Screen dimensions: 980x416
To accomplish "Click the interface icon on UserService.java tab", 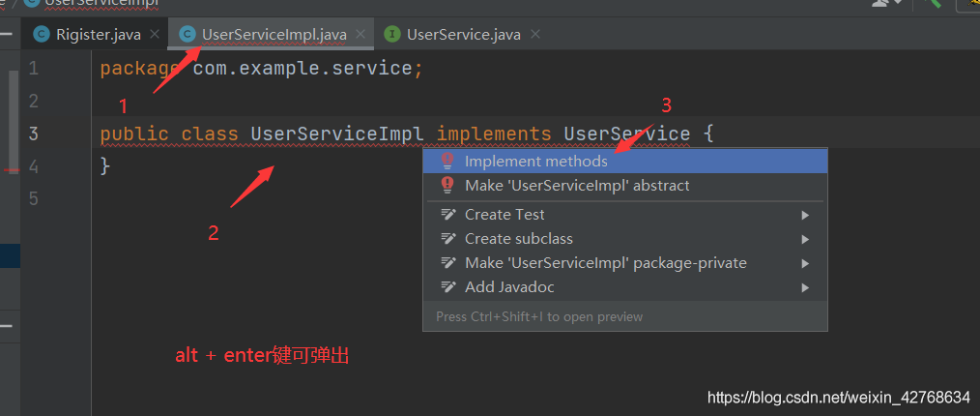I will point(392,35).
